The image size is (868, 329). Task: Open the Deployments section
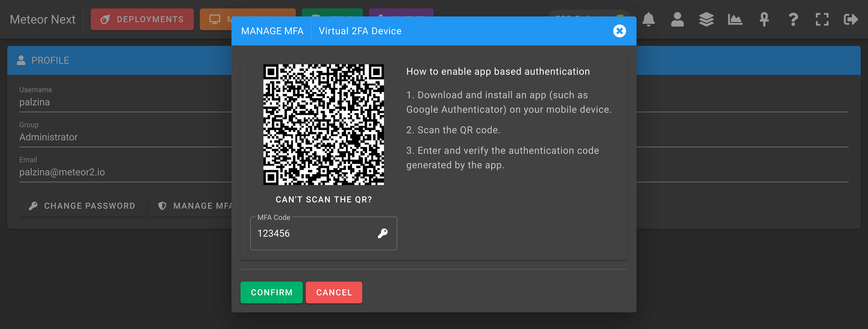click(142, 19)
